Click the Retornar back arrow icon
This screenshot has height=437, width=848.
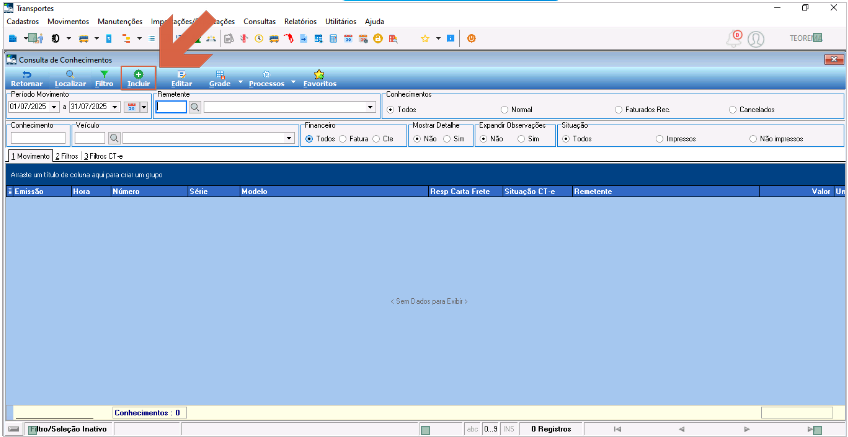[x=26, y=74]
